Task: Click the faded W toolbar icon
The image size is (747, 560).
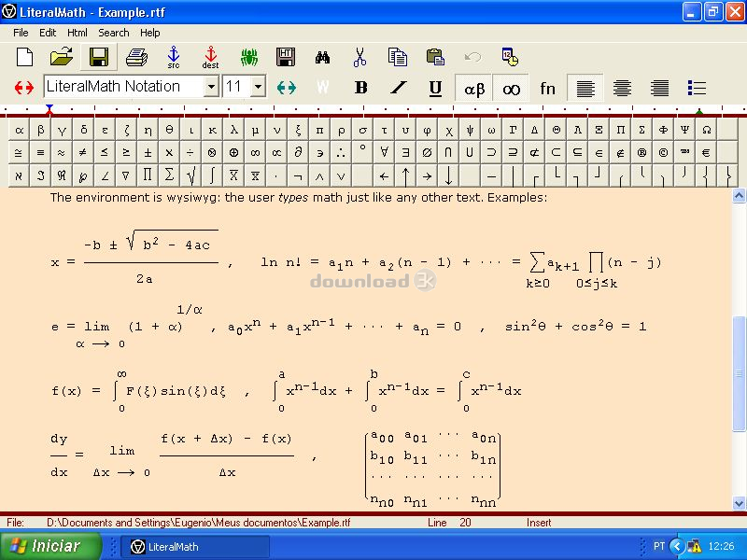Action: click(x=322, y=87)
